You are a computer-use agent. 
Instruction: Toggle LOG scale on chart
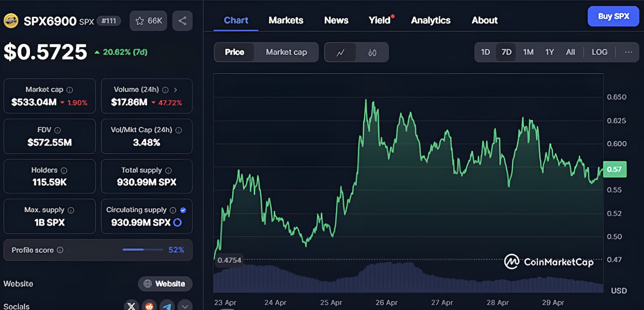tap(599, 52)
